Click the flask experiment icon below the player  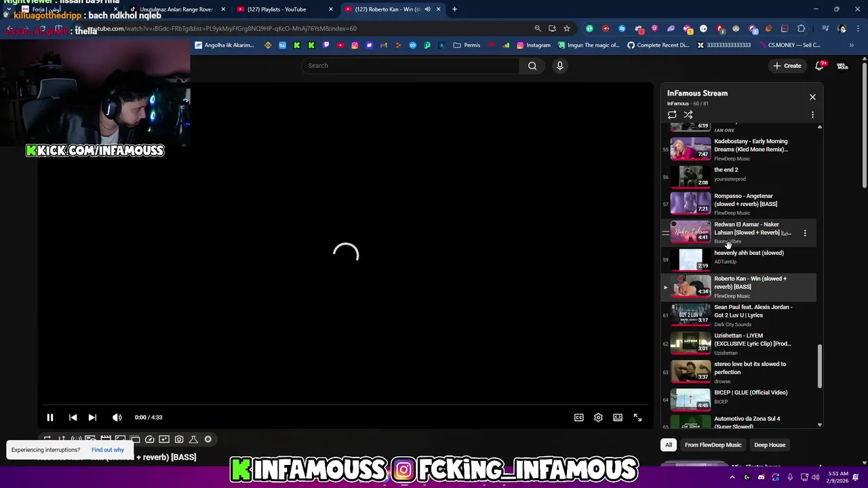(193, 439)
